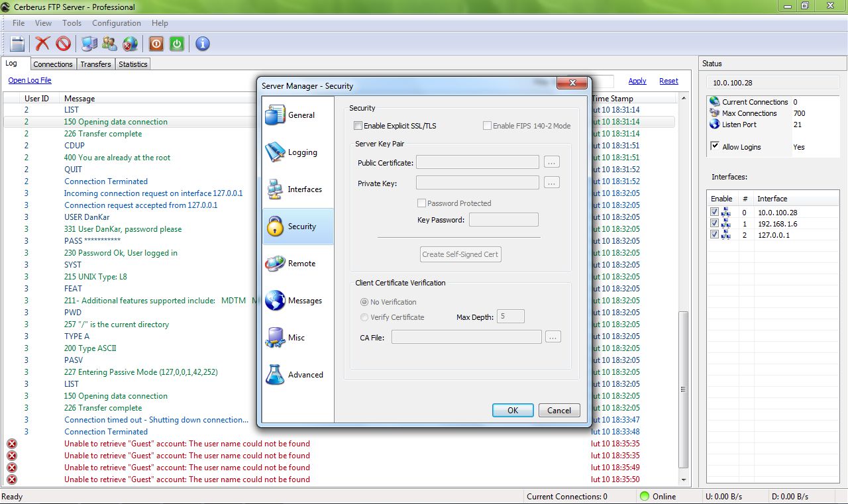Click the blue info toolbar icon
The width and height of the screenshot is (848, 504).
203,44
